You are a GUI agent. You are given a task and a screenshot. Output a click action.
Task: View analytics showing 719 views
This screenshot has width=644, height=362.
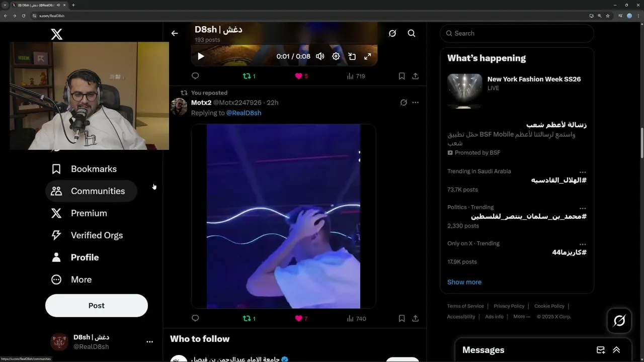pyautogui.click(x=356, y=76)
